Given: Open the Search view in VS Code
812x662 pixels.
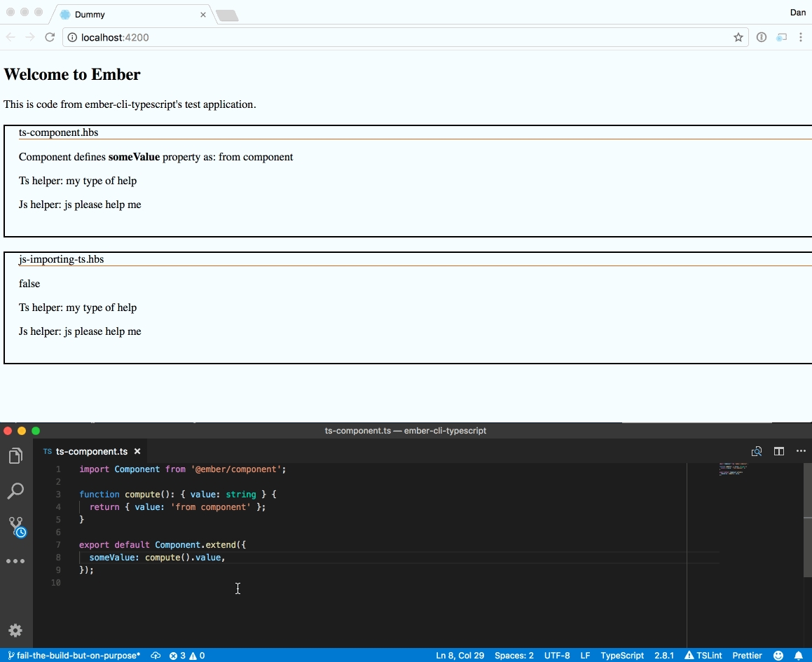Looking at the screenshot, I should [x=15, y=491].
